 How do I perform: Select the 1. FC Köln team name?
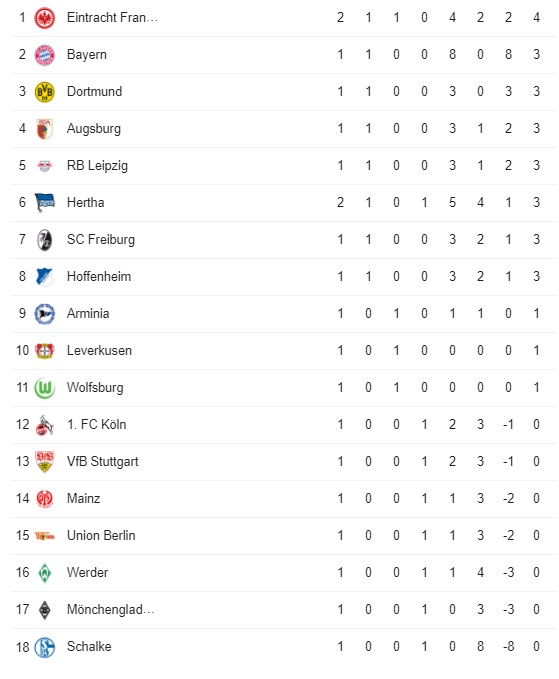coord(97,424)
